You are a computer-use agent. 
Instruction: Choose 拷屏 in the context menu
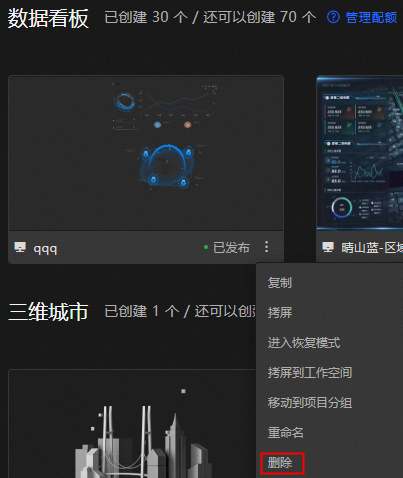pyautogui.click(x=280, y=313)
